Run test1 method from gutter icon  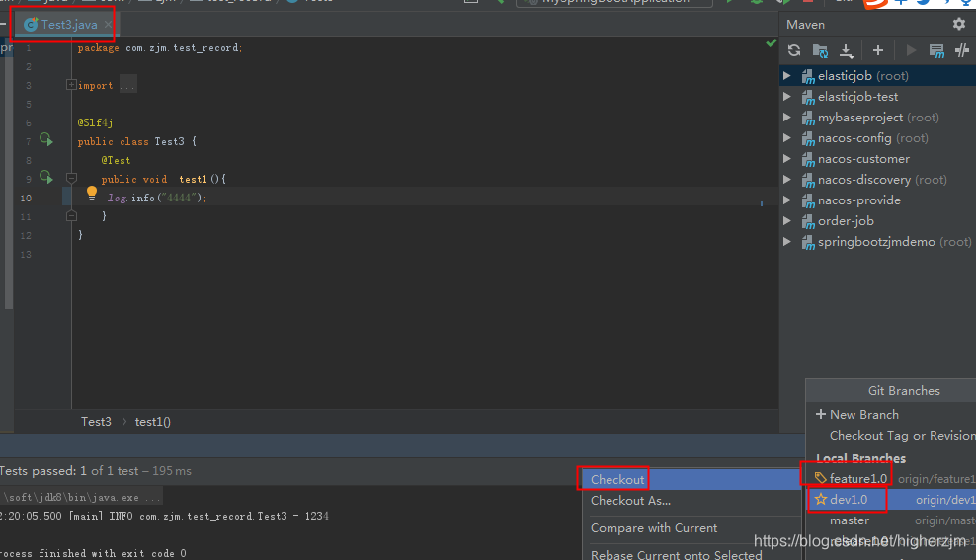pyautogui.click(x=46, y=177)
